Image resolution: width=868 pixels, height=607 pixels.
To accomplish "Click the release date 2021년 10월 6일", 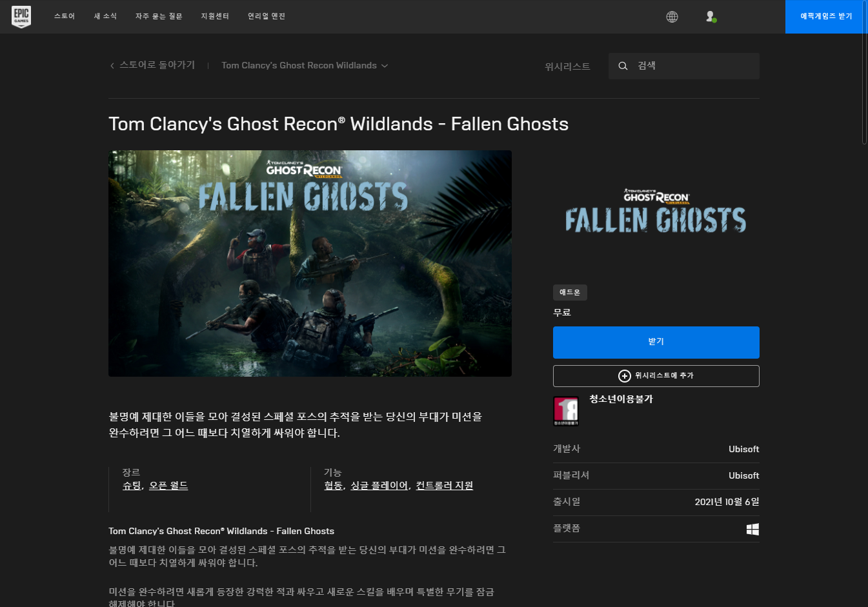I will click(x=727, y=503).
